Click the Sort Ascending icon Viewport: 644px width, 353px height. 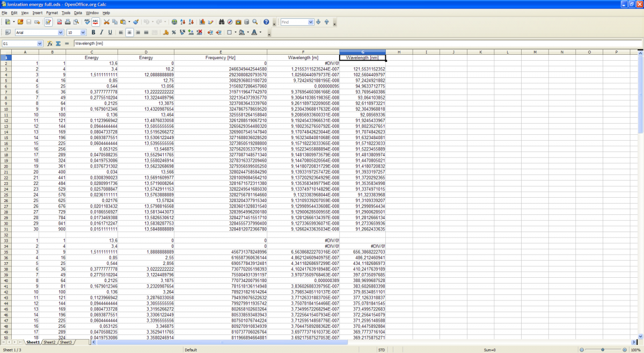[183, 22]
